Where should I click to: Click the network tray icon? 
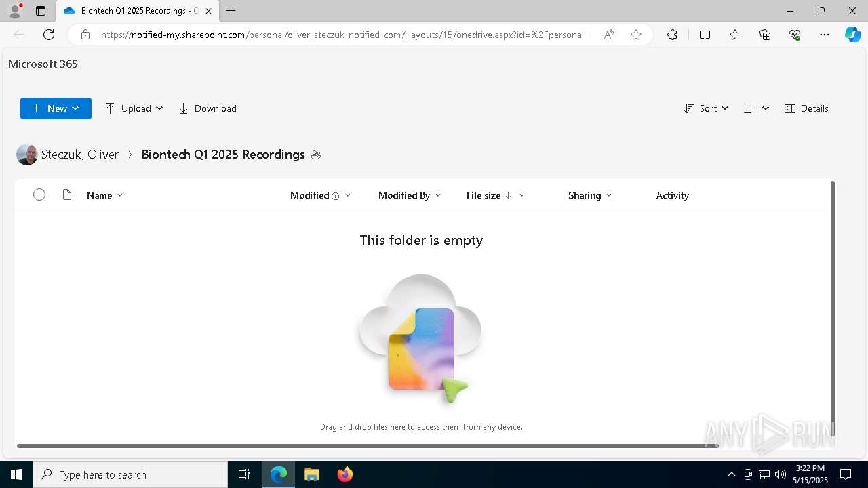click(764, 474)
